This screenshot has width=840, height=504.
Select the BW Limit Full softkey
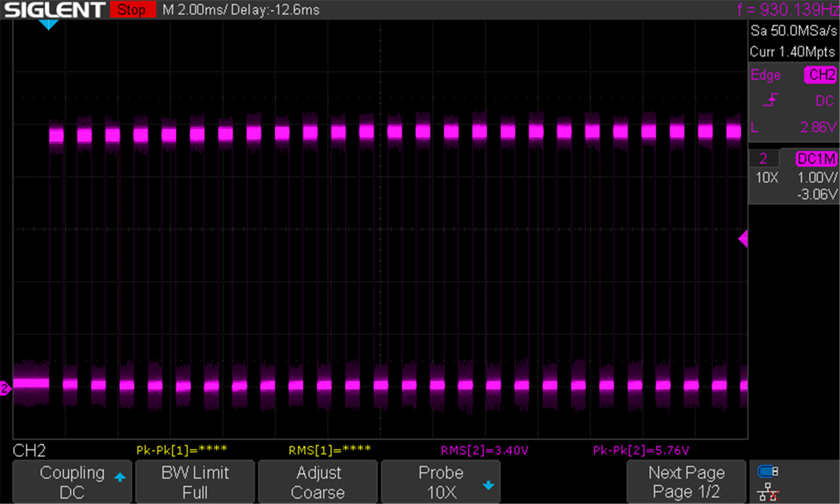coord(195,482)
